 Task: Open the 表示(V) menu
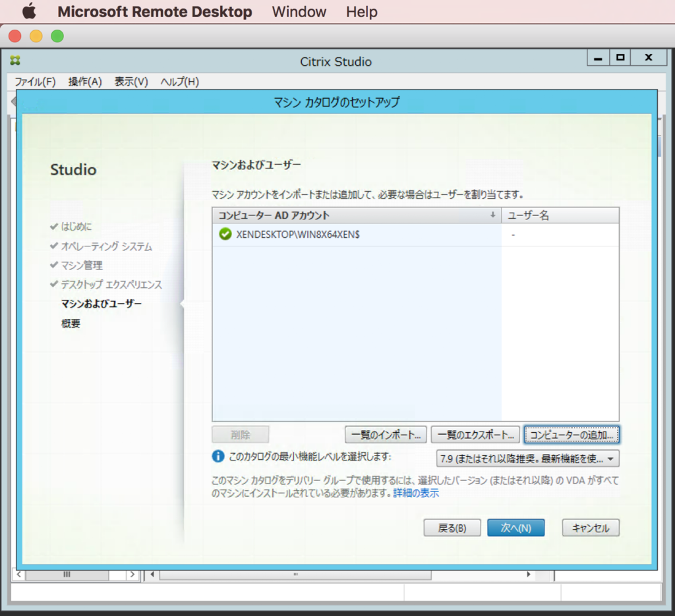[131, 82]
